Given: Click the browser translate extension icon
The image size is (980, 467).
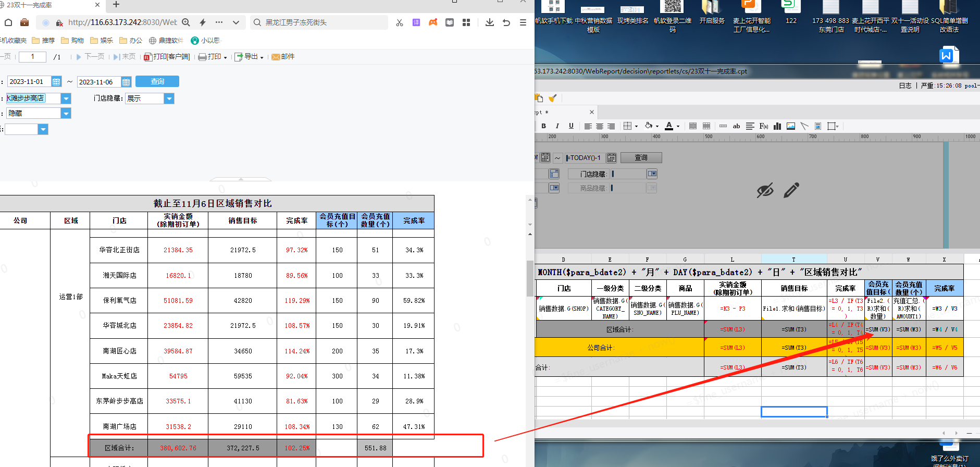Looking at the screenshot, I should (416, 22).
